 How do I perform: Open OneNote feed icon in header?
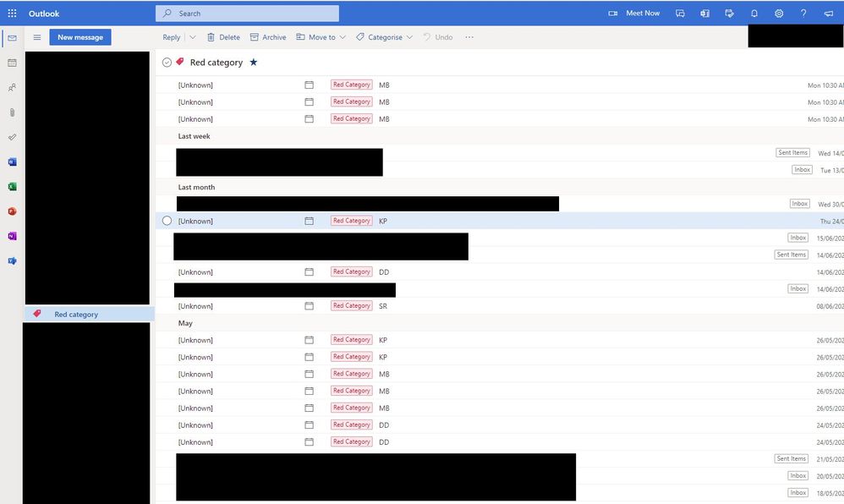coord(704,14)
